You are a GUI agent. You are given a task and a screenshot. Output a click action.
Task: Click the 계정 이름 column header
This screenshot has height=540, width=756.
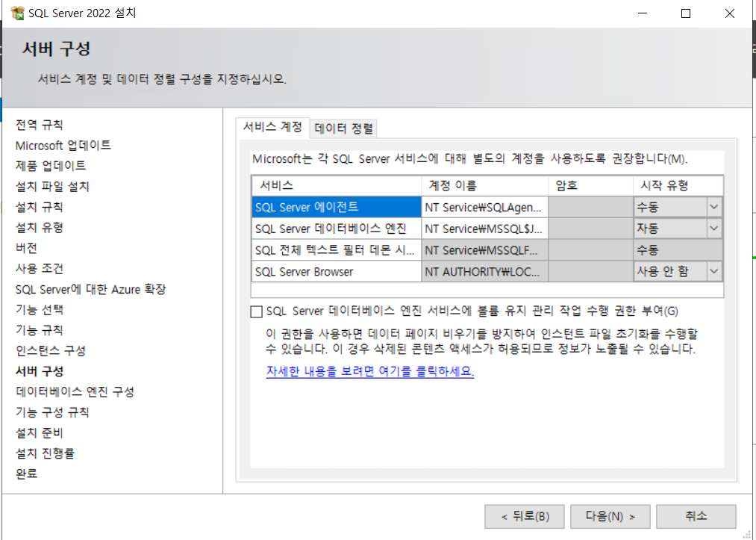click(x=484, y=186)
